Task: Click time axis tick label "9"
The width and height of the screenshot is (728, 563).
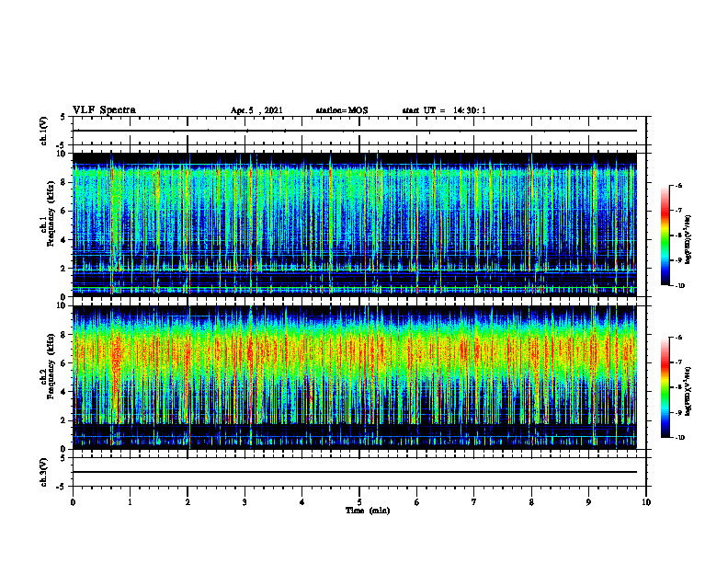Action: [x=588, y=502]
